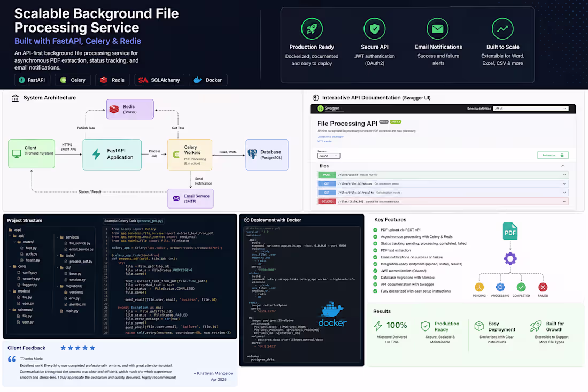The height and width of the screenshot is (392, 588).
Task: Expand the DELETE /files/{file_id} endpoint chevron
Action: click(x=564, y=202)
